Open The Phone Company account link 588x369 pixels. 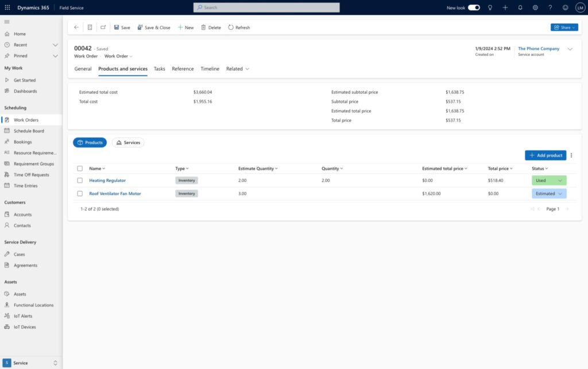click(x=539, y=48)
